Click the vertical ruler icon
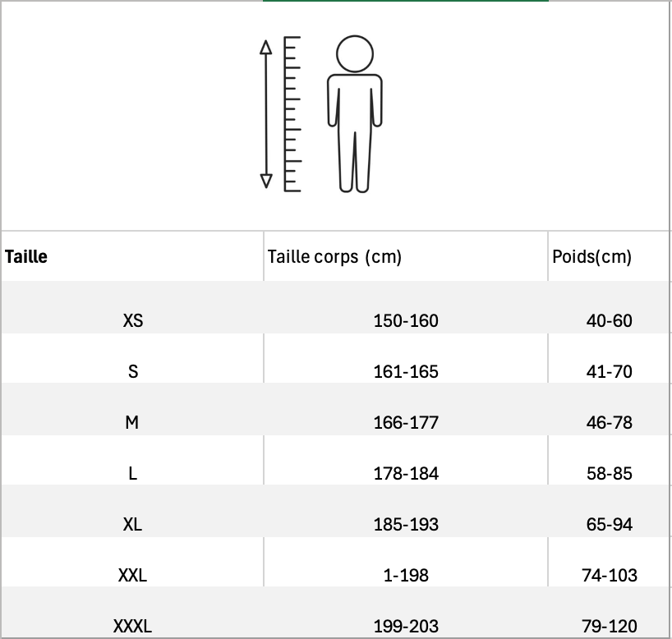Screen dimensions: 672x639 point(292,113)
